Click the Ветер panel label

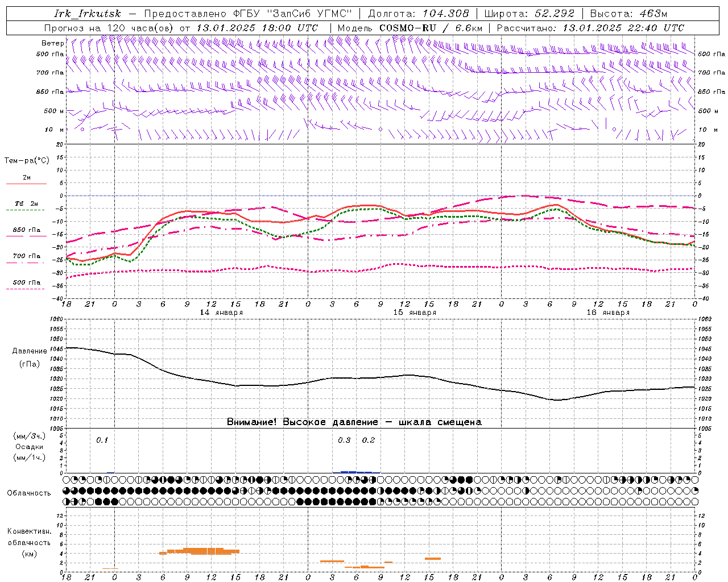tap(53, 43)
